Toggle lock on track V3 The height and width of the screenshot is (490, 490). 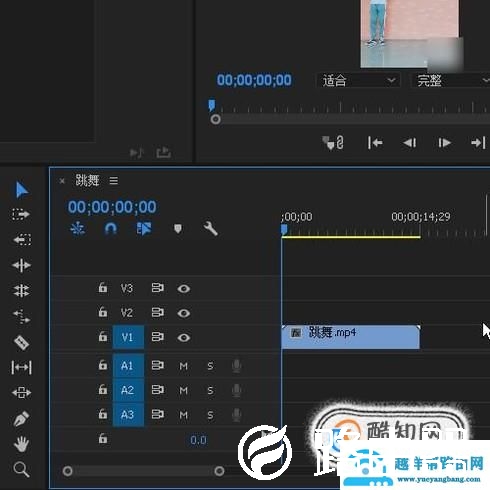coord(103,288)
